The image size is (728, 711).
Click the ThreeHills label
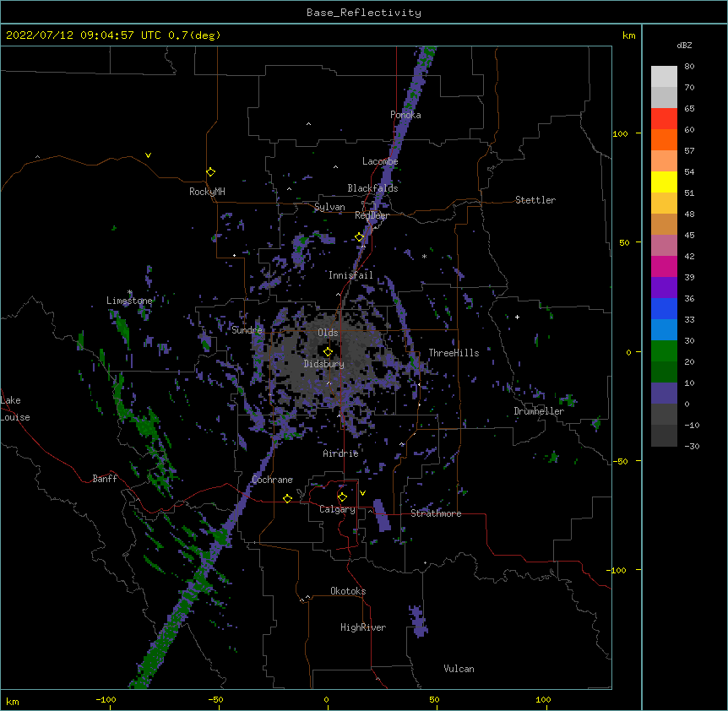(x=454, y=353)
